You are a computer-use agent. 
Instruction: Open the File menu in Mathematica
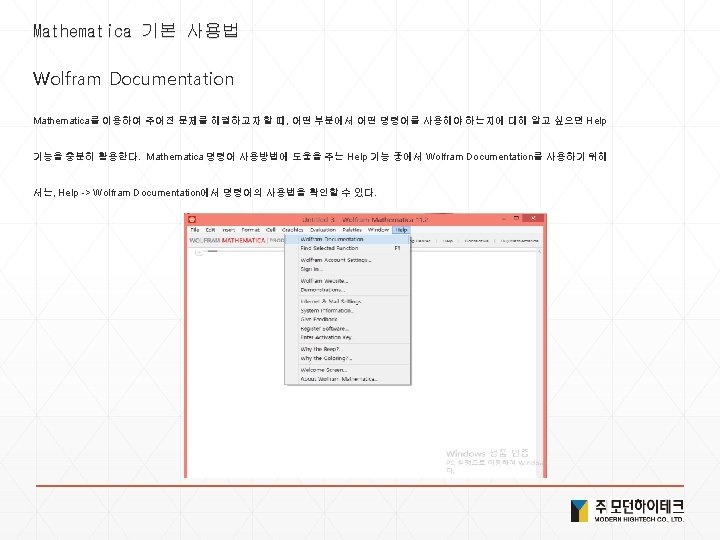coord(195,230)
